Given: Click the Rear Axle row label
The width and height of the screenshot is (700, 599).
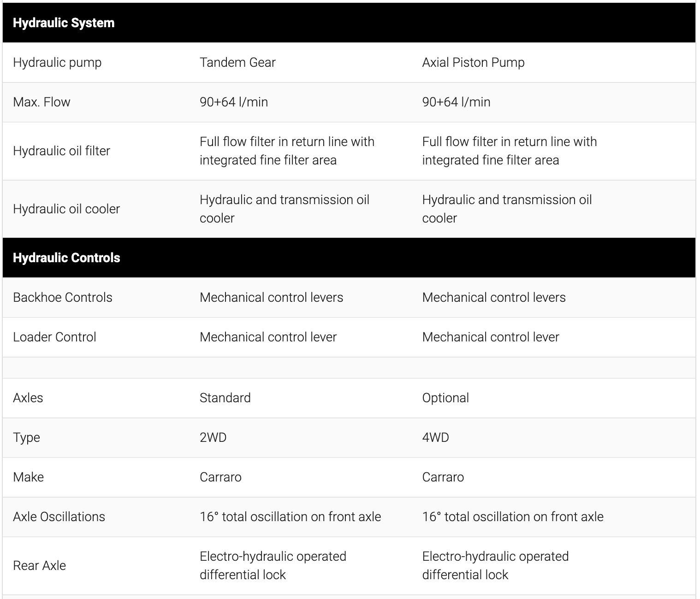Looking at the screenshot, I should [39, 566].
